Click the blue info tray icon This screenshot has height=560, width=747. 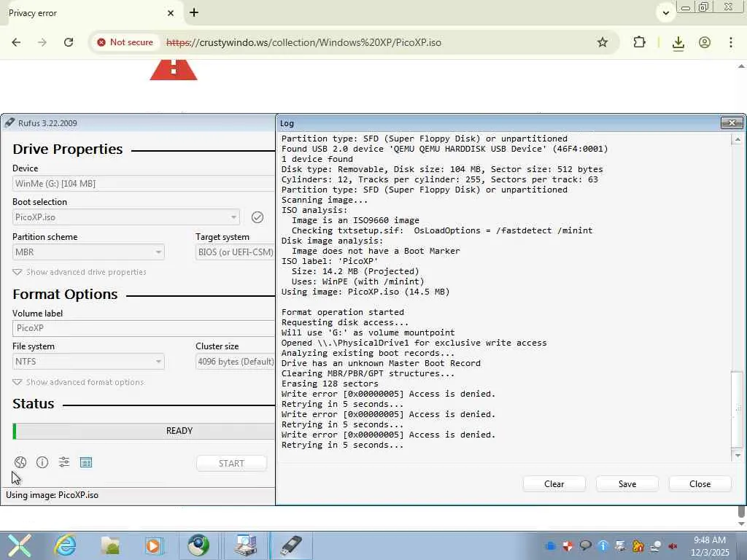click(603, 545)
